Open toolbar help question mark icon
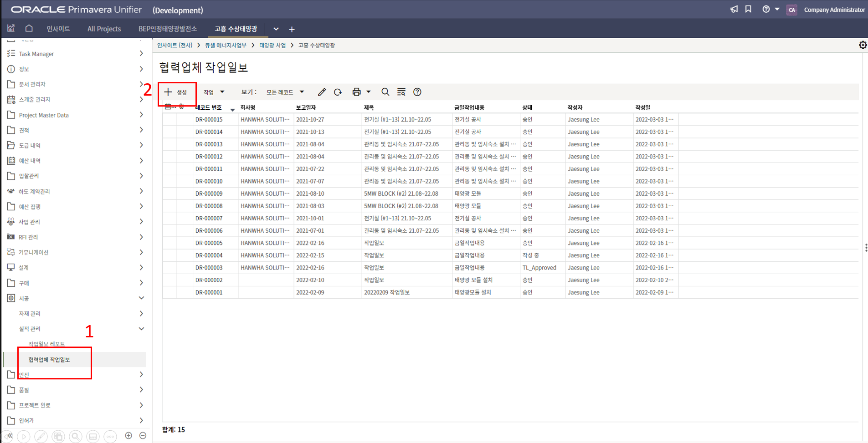 (x=417, y=92)
